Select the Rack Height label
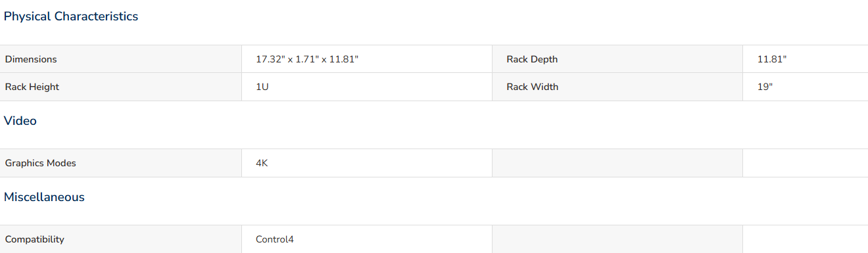This screenshot has width=868, height=253. coord(32,87)
